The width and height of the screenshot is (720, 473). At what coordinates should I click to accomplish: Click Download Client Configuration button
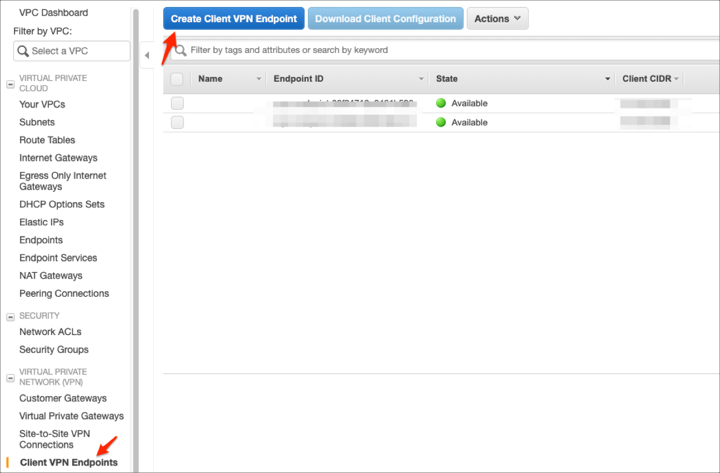click(385, 19)
